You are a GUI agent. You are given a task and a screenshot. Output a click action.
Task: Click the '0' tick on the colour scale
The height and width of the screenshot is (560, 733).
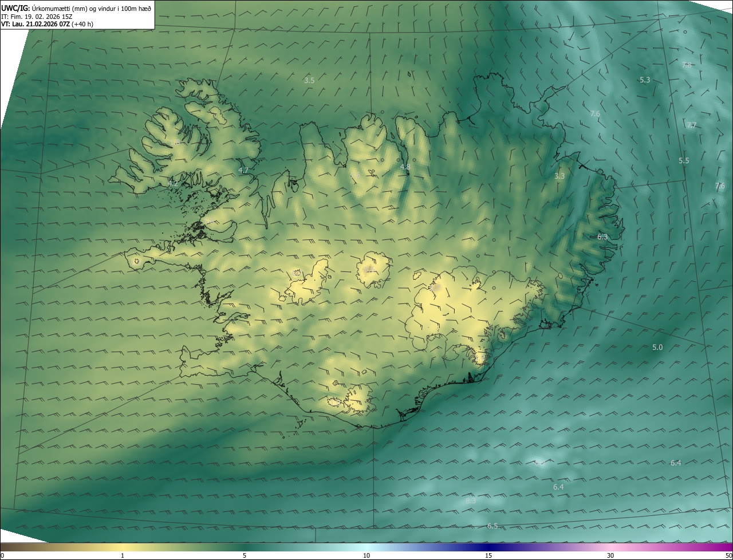point(2,555)
